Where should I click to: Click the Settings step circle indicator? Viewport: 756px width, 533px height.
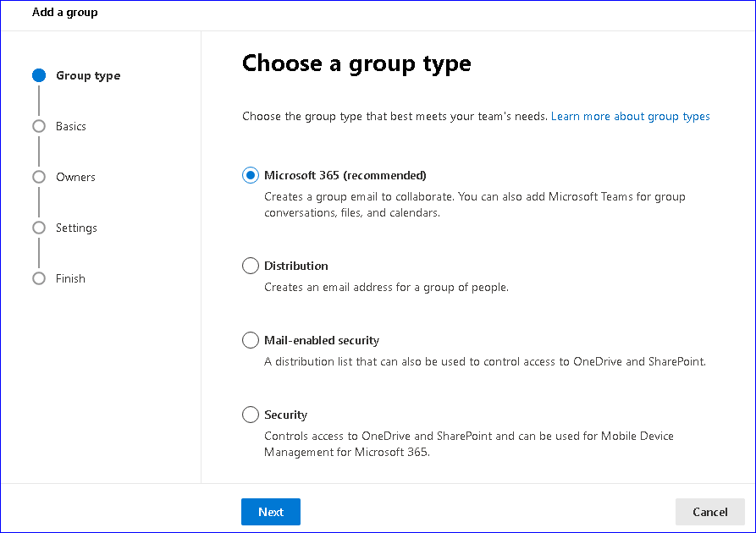[39, 228]
